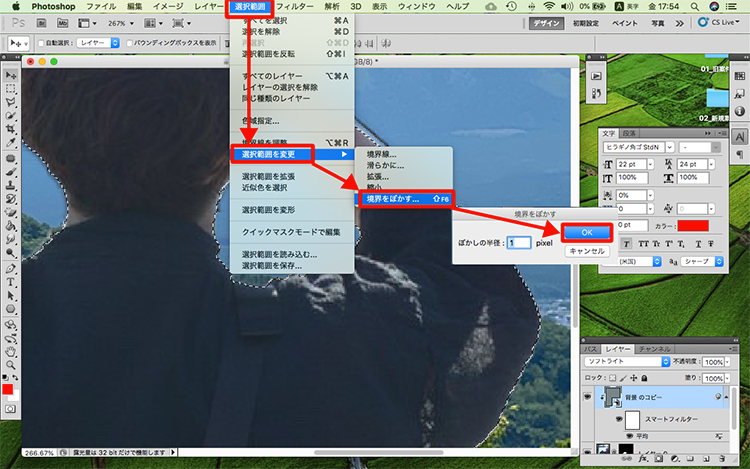Hide the スマートフィルター eye icon
This screenshot has width=750, height=469.
tap(619, 419)
